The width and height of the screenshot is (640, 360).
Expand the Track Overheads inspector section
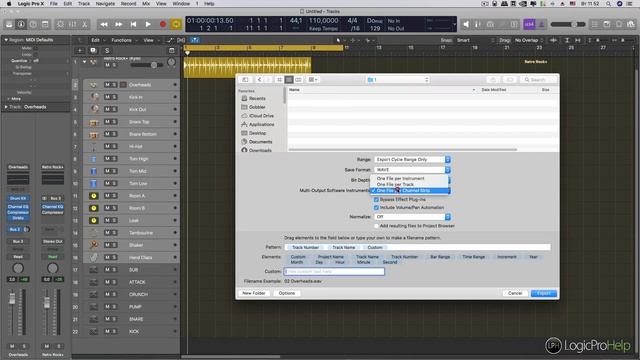click(6, 107)
